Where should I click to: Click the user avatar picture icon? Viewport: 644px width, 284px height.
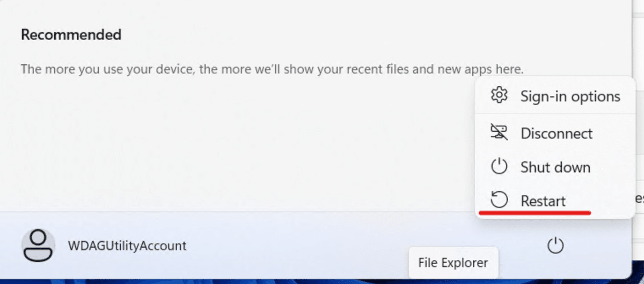pyautogui.click(x=38, y=246)
